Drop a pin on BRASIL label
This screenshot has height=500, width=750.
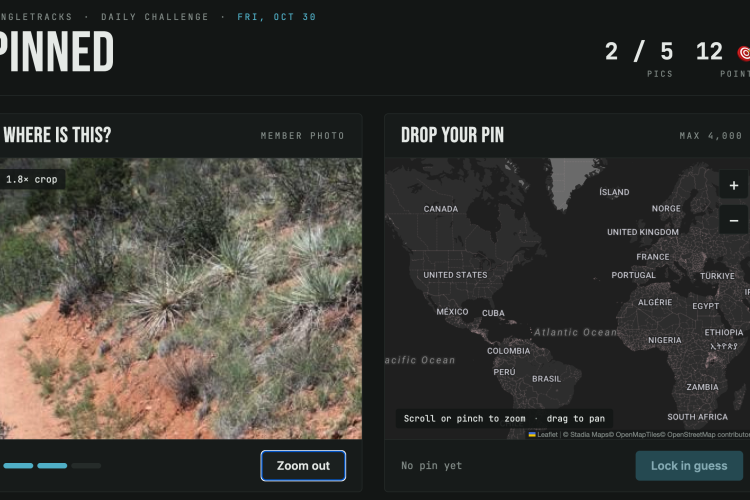click(x=546, y=378)
